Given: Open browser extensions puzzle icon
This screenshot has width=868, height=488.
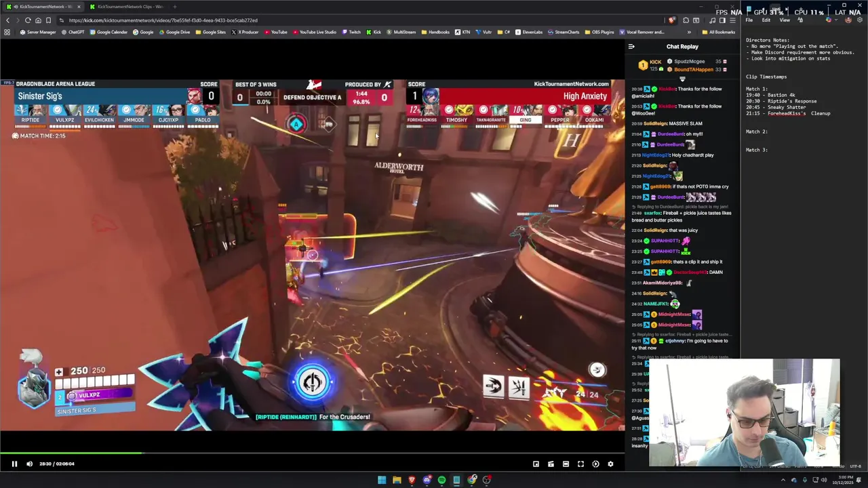Looking at the screenshot, I should [686, 20].
